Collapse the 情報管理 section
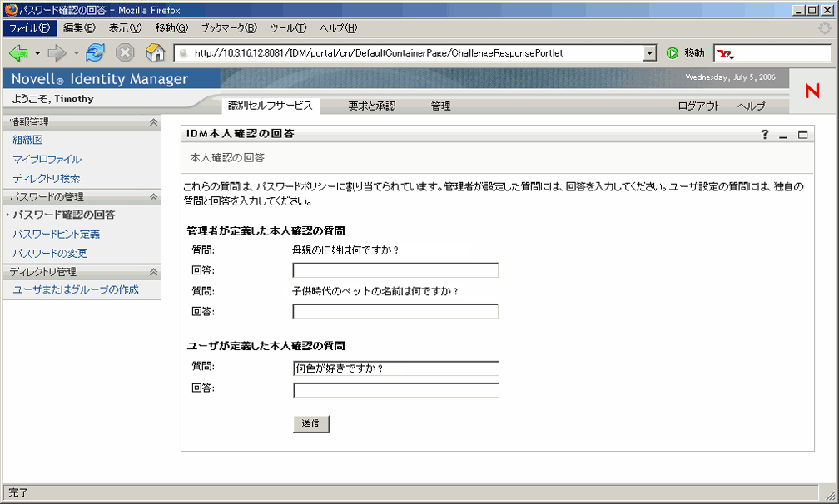Image resolution: width=839 pixels, height=504 pixels. tap(153, 122)
